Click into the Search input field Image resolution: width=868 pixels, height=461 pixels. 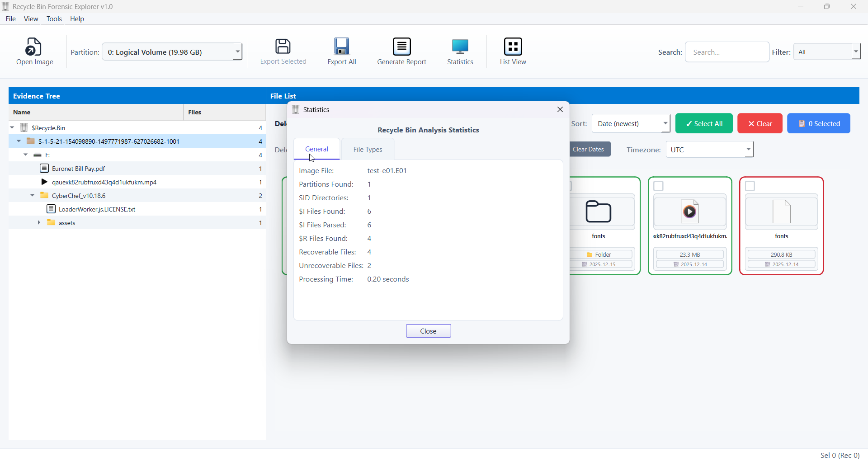point(727,52)
